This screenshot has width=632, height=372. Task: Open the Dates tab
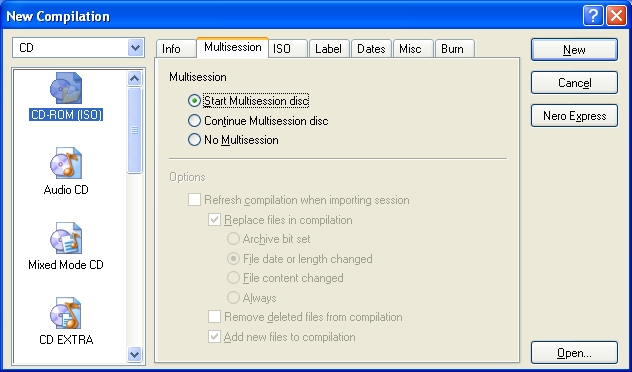371,49
